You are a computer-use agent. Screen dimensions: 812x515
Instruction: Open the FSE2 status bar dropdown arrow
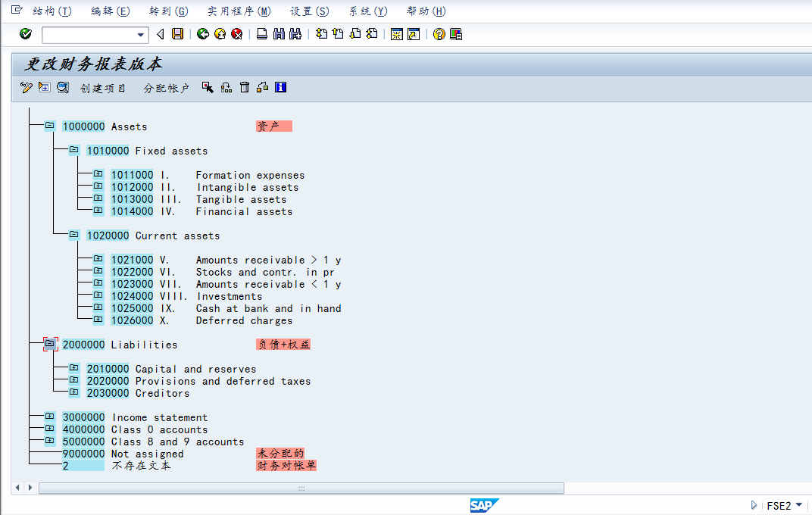pos(799,505)
